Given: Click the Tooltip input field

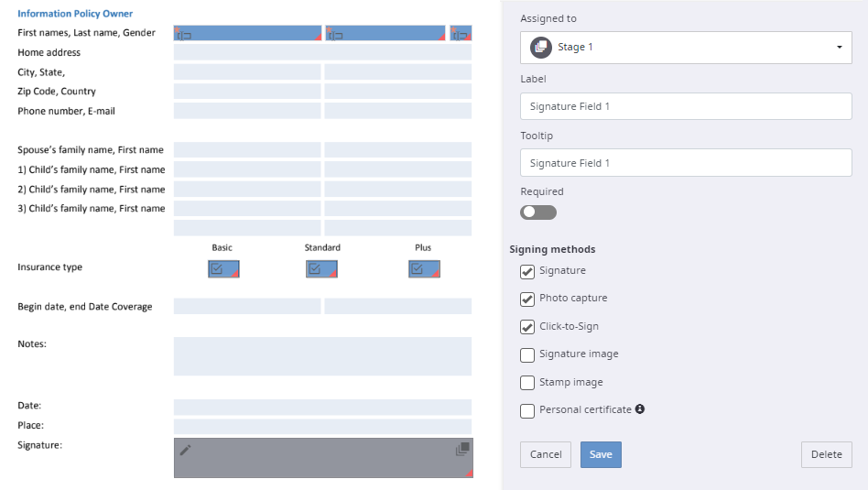Looking at the screenshot, I should 686,163.
